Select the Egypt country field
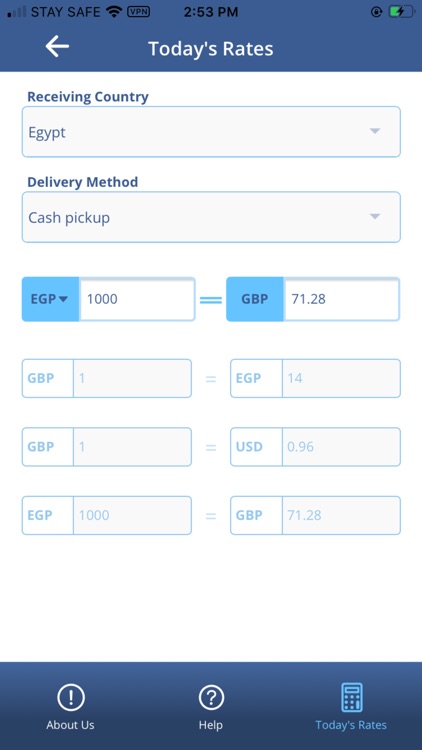The image size is (422, 750). (211, 132)
